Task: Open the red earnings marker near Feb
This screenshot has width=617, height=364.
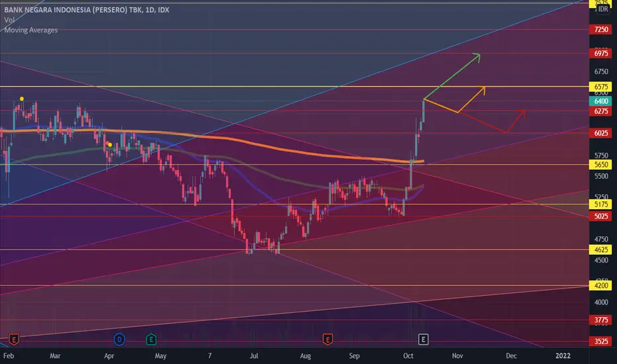Action: coord(14,340)
